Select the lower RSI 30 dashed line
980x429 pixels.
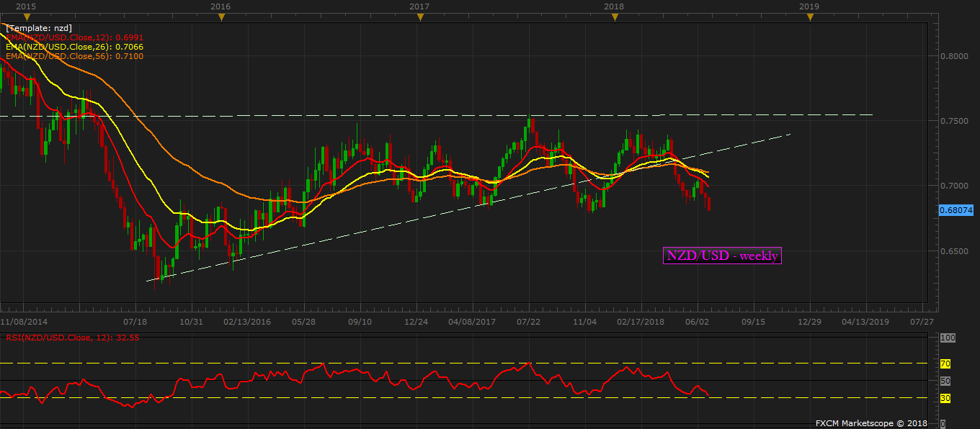click(464, 398)
